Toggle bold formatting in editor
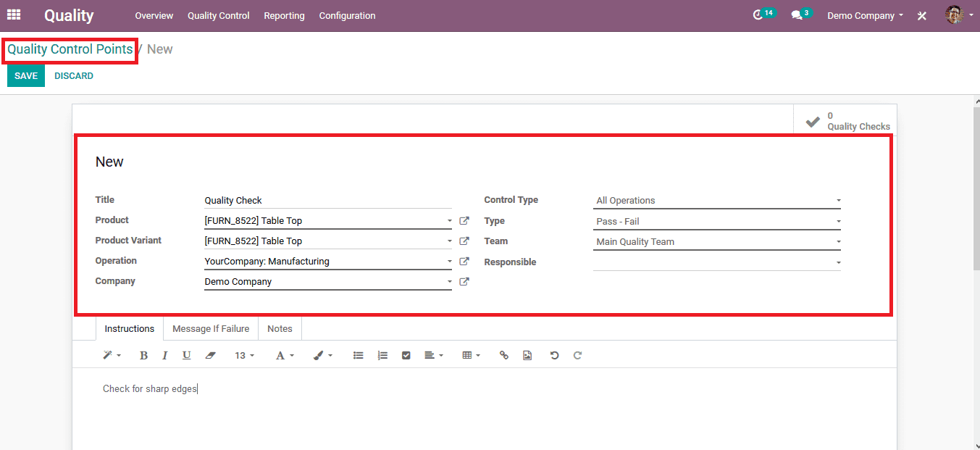 143,355
